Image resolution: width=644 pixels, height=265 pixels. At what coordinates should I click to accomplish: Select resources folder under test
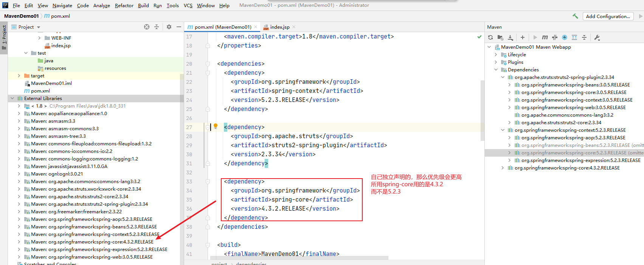(55, 68)
